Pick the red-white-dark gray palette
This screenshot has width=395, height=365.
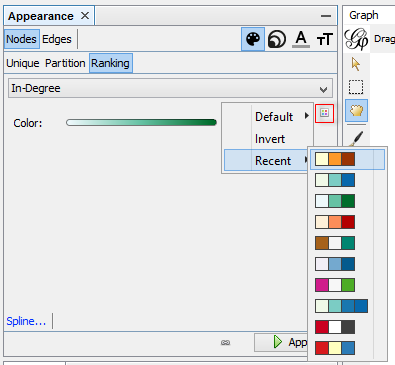335,327
